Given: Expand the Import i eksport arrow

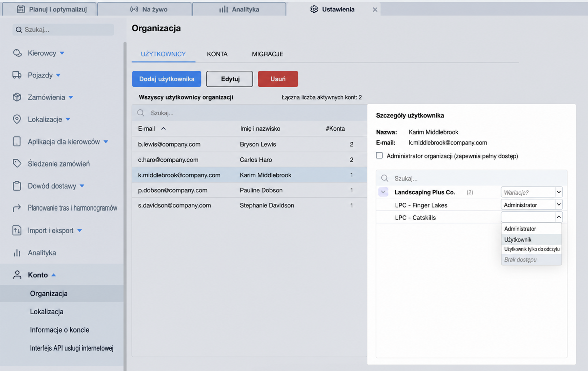Looking at the screenshot, I should (80, 231).
